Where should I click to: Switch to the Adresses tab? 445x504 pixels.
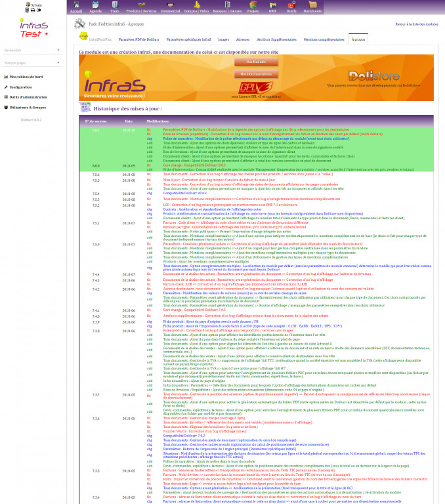243,39
